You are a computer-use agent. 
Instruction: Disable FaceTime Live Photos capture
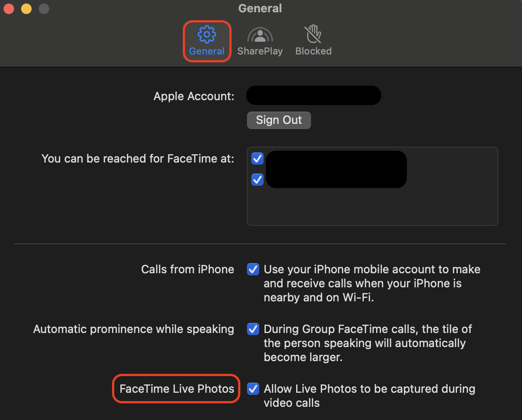(253, 389)
